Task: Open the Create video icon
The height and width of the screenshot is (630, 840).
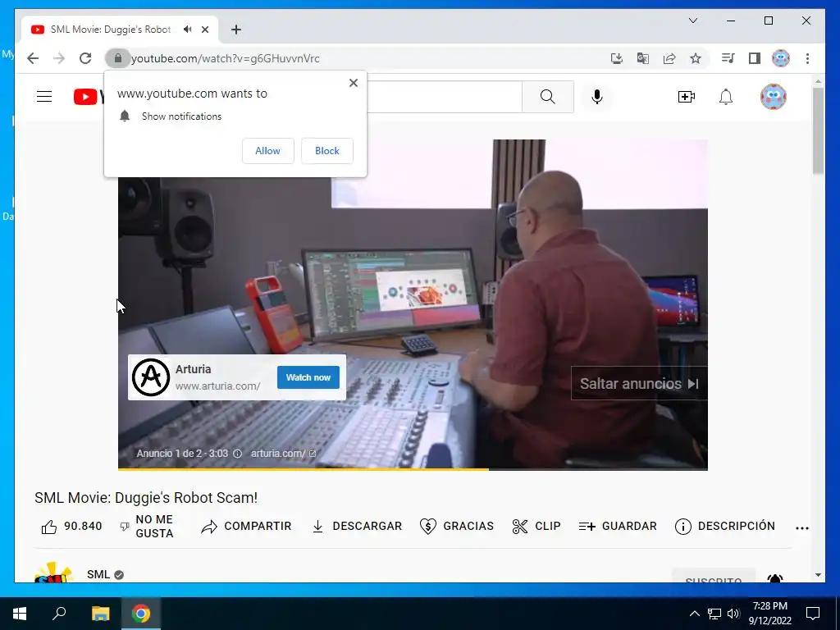Action: point(687,97)
